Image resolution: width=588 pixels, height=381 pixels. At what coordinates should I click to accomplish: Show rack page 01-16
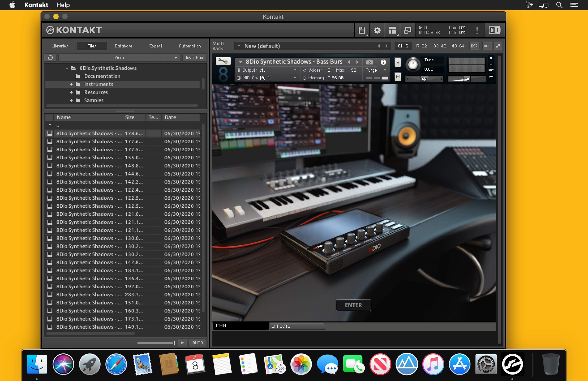tap(403, 46)
